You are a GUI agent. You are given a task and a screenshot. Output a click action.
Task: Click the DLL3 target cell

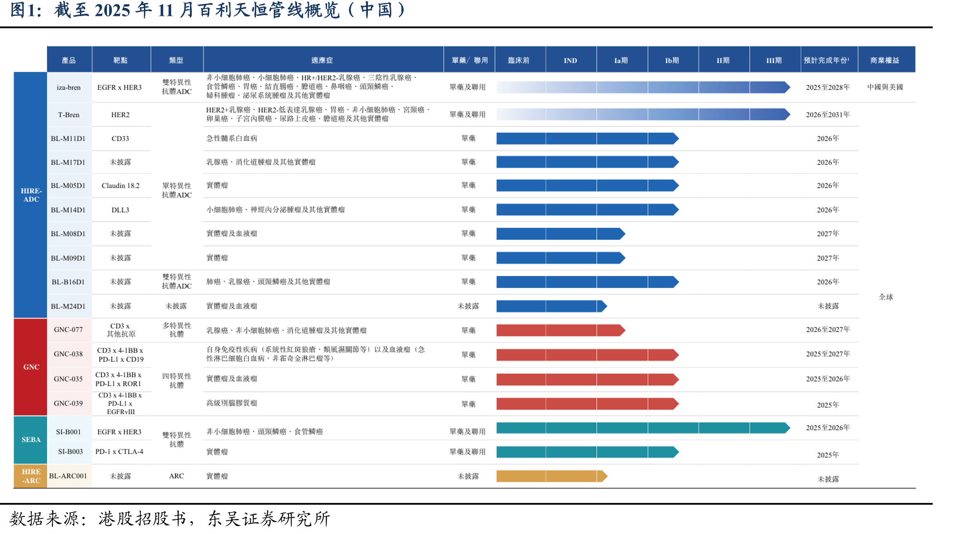click(x=120, y=210)
